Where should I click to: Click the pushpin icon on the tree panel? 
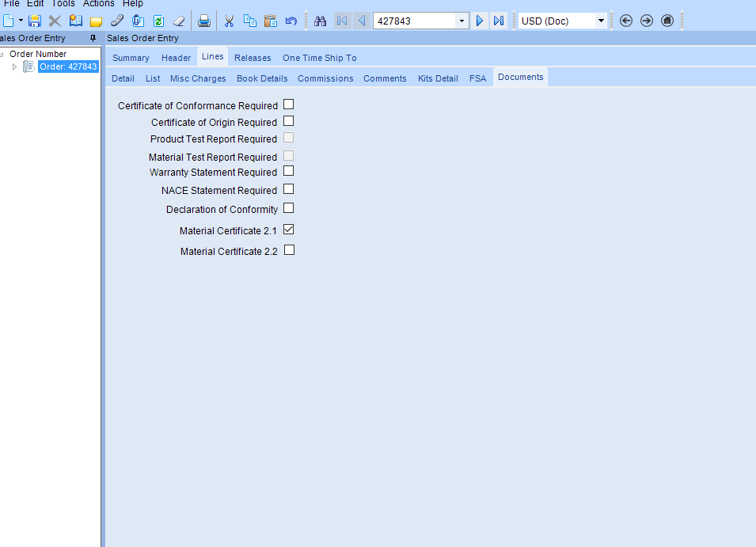click(93, 38)
